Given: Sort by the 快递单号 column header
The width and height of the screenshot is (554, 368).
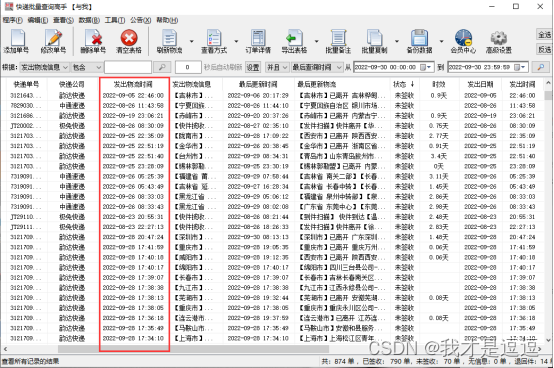Looking at the screenshot, I should pos(26,84).
